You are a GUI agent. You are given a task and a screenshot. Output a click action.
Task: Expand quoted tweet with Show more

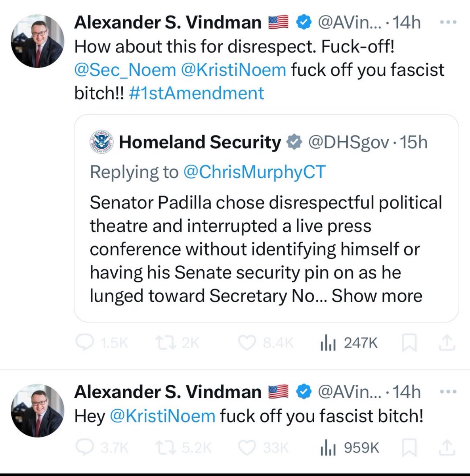pos(377,296)
